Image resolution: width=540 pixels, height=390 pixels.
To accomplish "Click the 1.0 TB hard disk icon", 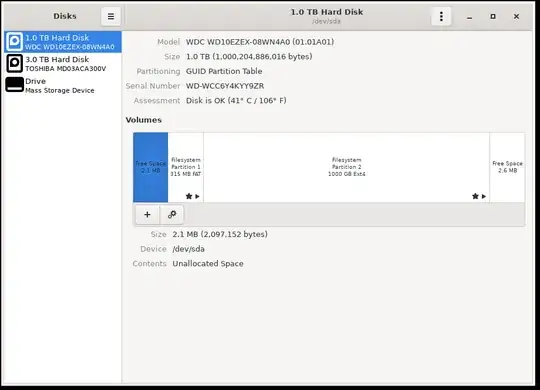I will pyautogui.click(x=14, y=42).
